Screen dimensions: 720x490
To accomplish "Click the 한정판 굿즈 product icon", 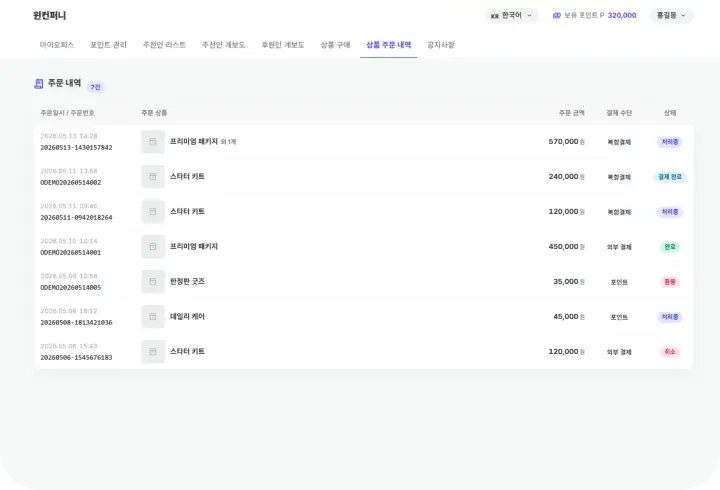I will 153,282.
